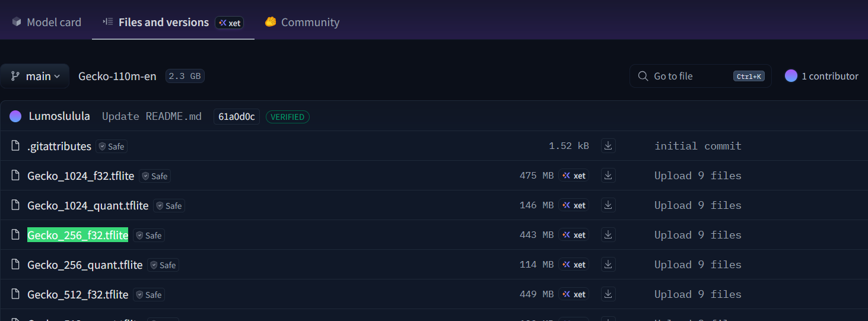The image size is (868, 321).
Task: Click the 449 MB size value
Action: click(536, 294)
